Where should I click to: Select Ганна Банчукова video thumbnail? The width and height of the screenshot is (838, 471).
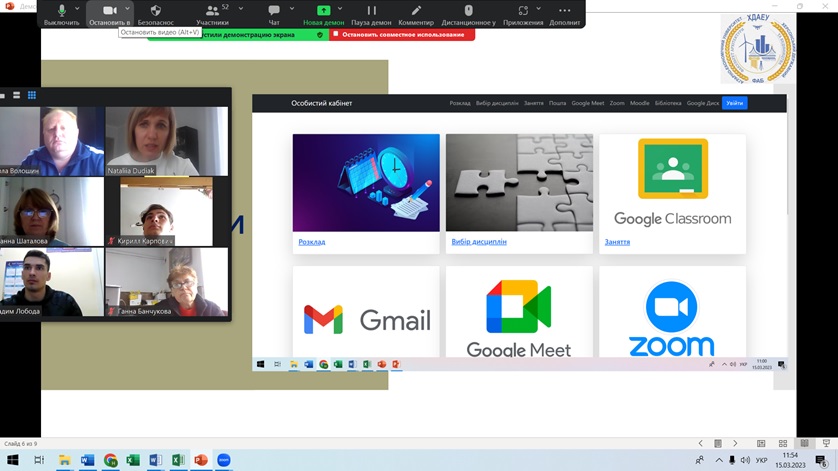click(x=167, y=282)
